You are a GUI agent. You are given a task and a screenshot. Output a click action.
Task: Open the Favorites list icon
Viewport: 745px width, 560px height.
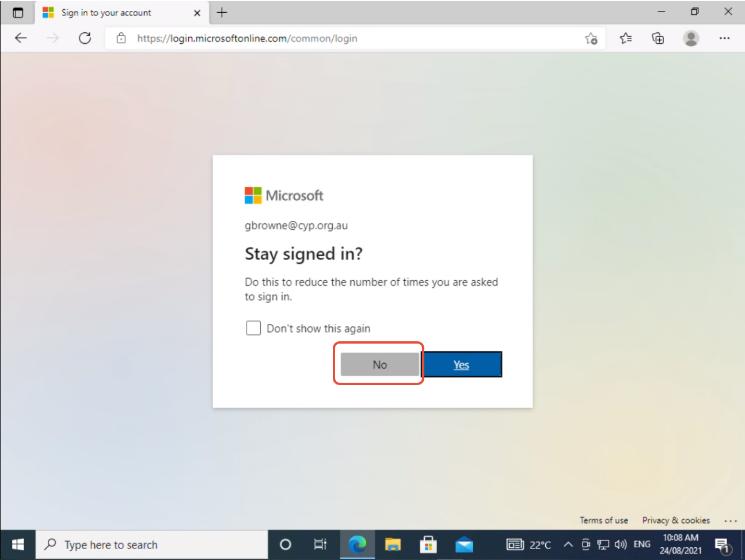[x=626, y=39]
